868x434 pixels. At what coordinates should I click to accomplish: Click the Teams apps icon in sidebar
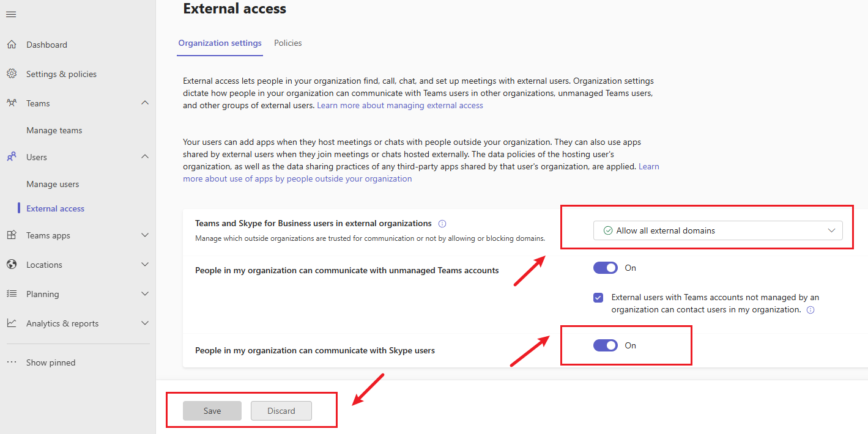tap(12, 235)
